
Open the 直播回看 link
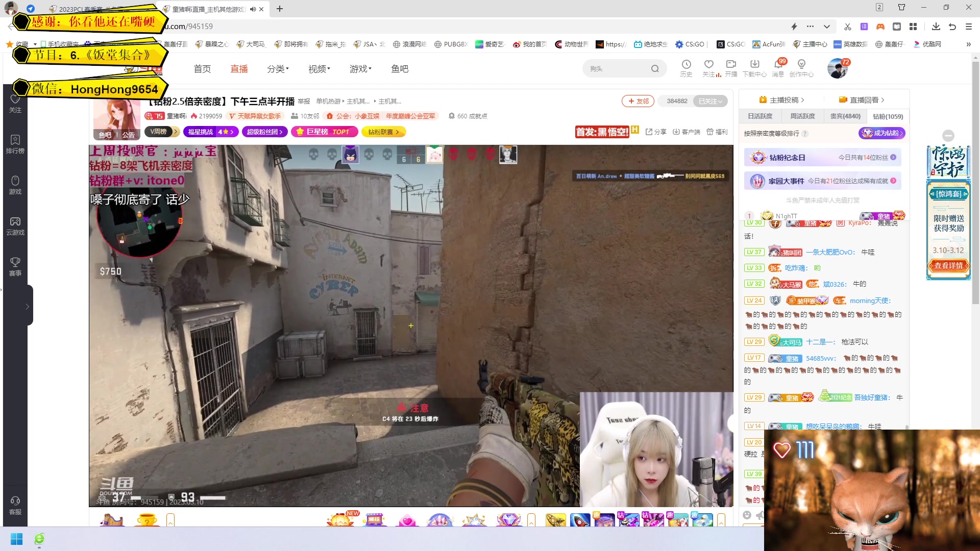click(862, 100)
